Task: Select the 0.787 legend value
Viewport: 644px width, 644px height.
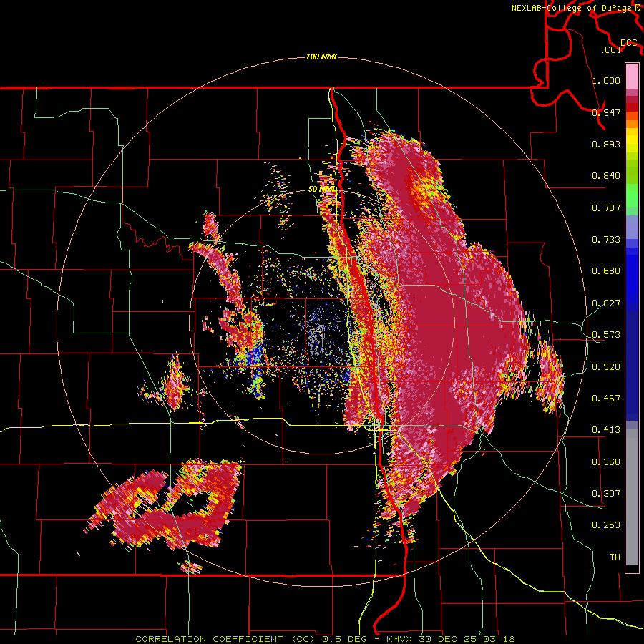Action: (606, 208)
